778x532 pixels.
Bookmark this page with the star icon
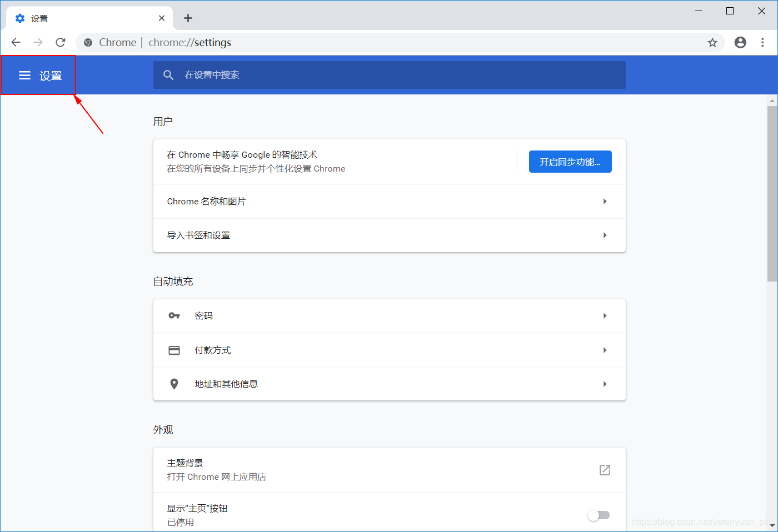(712, 43)
